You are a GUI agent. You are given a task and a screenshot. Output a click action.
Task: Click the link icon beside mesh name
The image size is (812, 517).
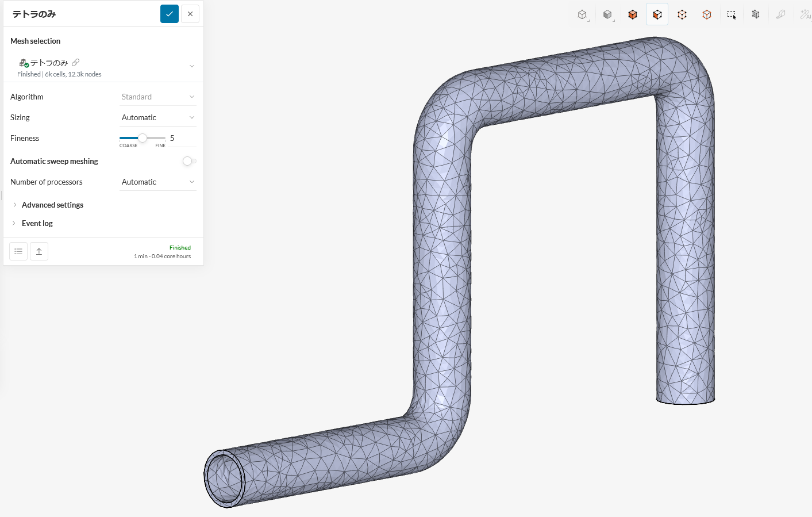point(76,63)
